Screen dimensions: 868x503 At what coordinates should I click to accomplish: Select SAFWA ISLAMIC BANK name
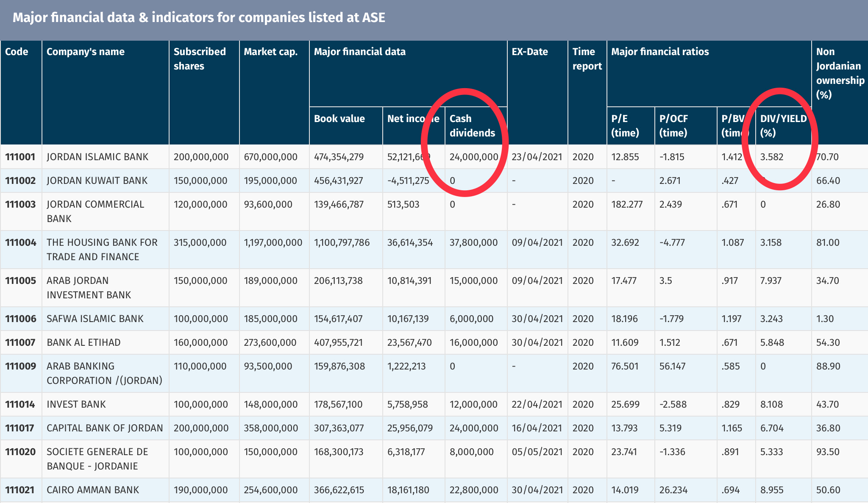[95, 319]
